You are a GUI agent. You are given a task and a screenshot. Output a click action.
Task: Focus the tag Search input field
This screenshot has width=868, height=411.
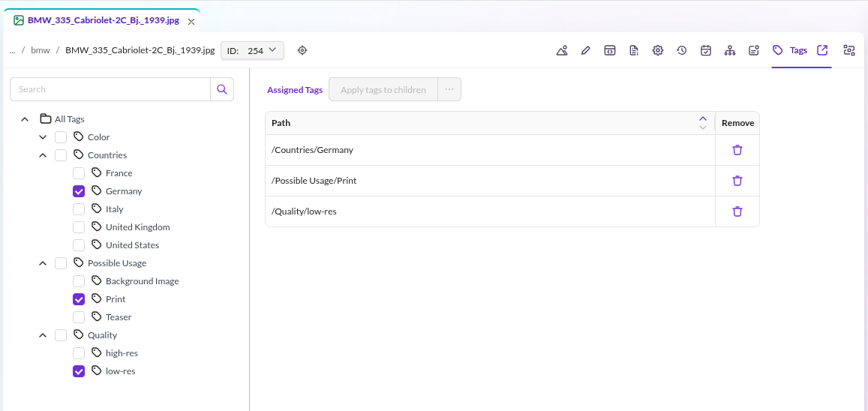click(x=110, y=89)
